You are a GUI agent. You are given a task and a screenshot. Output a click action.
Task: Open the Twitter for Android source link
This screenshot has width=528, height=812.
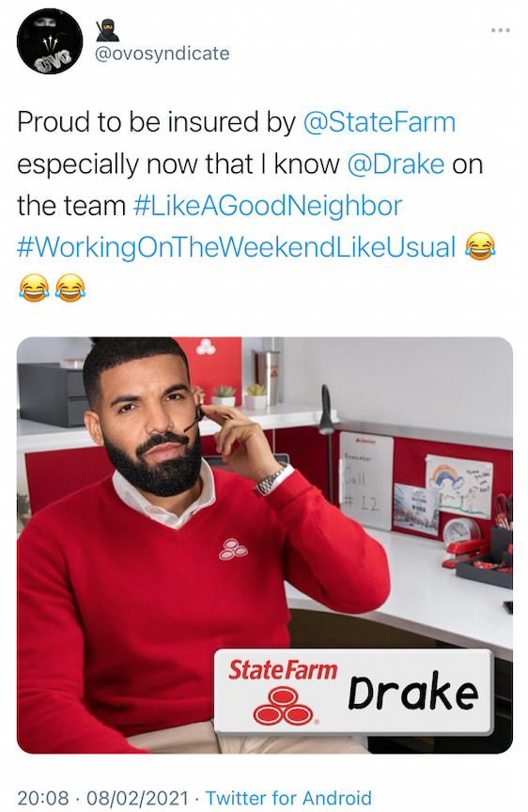tap(288, 798)
